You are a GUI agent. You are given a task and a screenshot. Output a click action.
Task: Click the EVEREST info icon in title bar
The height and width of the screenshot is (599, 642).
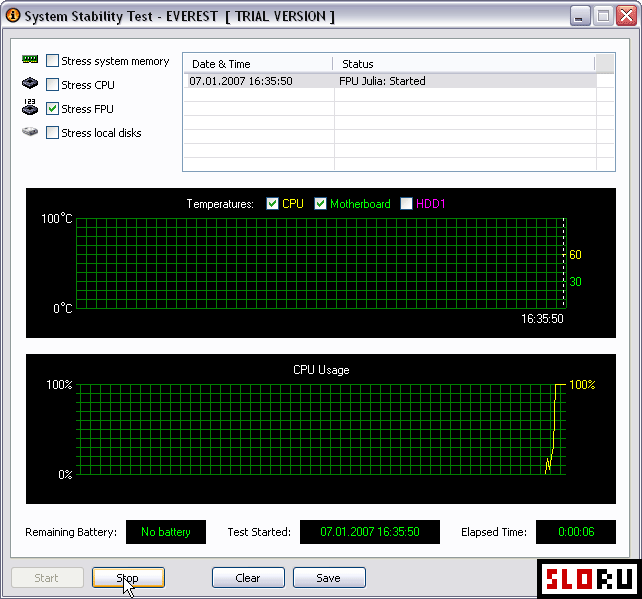tap(13, 16)
